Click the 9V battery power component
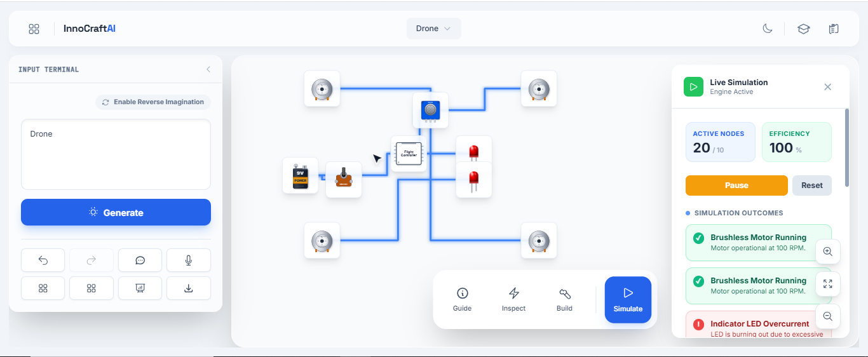Viewport: 868px width, 357px height. click(x=300, y=176)
